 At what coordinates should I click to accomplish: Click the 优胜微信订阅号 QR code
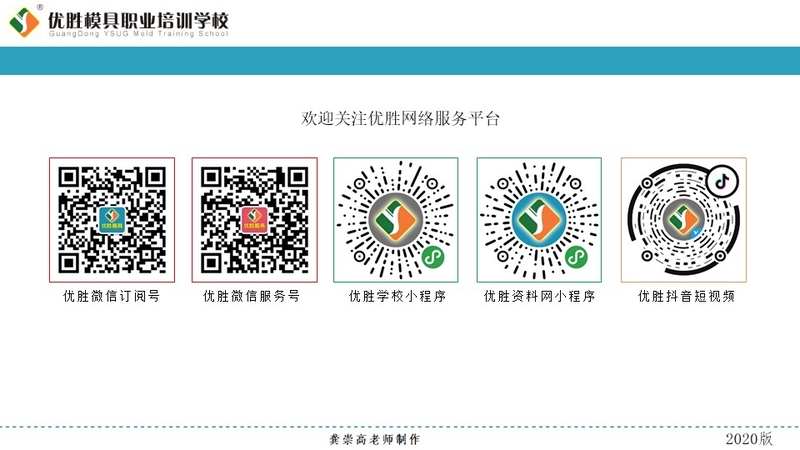click(x=112, y=220)
